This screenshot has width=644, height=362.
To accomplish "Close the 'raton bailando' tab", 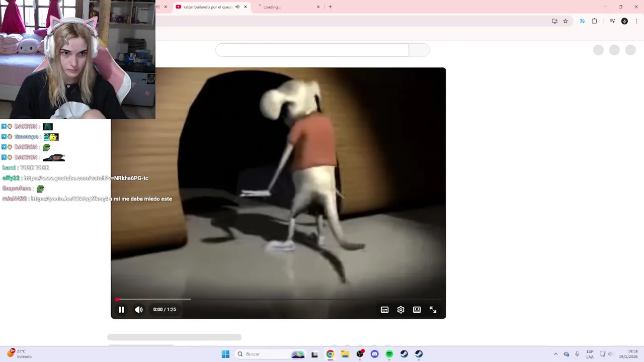I will click(246, 7).
